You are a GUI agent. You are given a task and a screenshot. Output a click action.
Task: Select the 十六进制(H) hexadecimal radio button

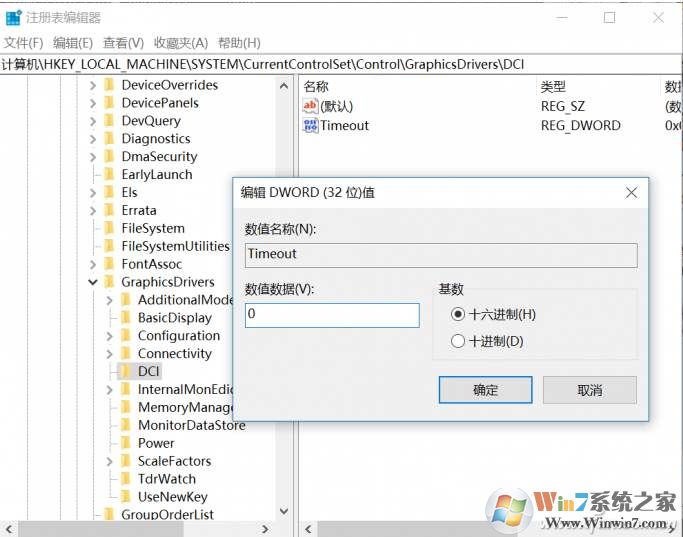(x=458, y=314)
